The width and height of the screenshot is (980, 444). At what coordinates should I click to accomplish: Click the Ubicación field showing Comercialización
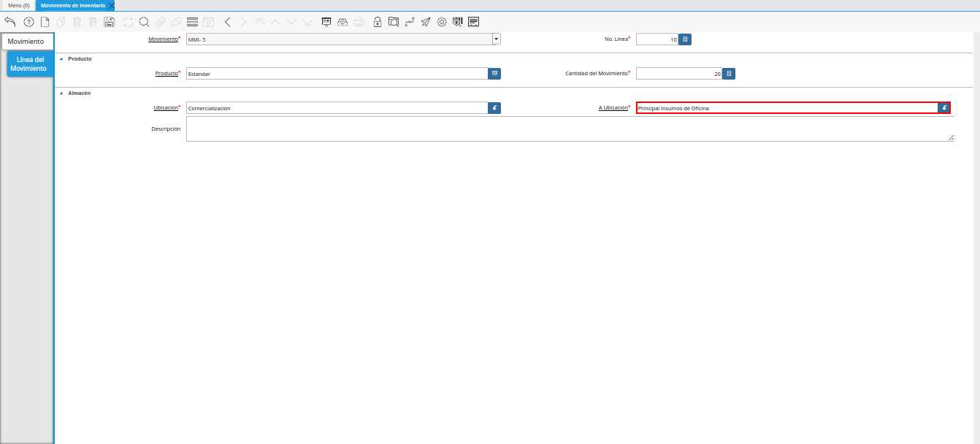pyautogui.click(x=337, y=108)
